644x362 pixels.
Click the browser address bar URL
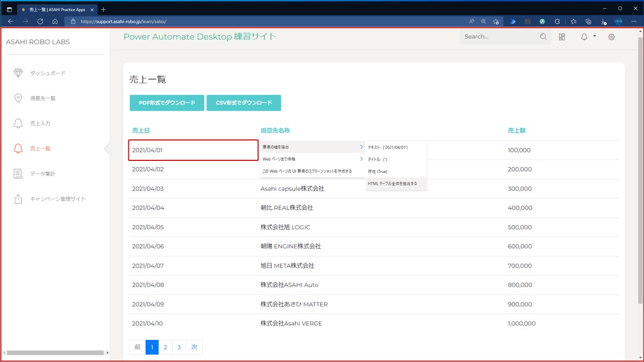[x=123, y=22]
